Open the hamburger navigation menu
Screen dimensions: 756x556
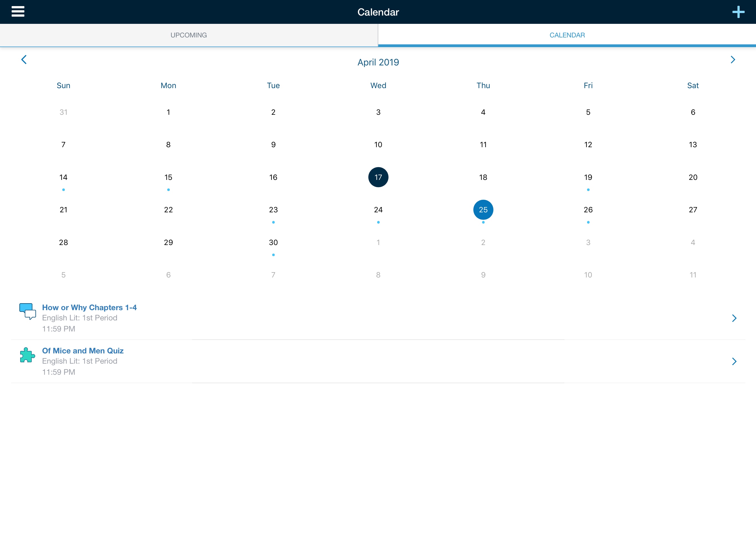18,11
